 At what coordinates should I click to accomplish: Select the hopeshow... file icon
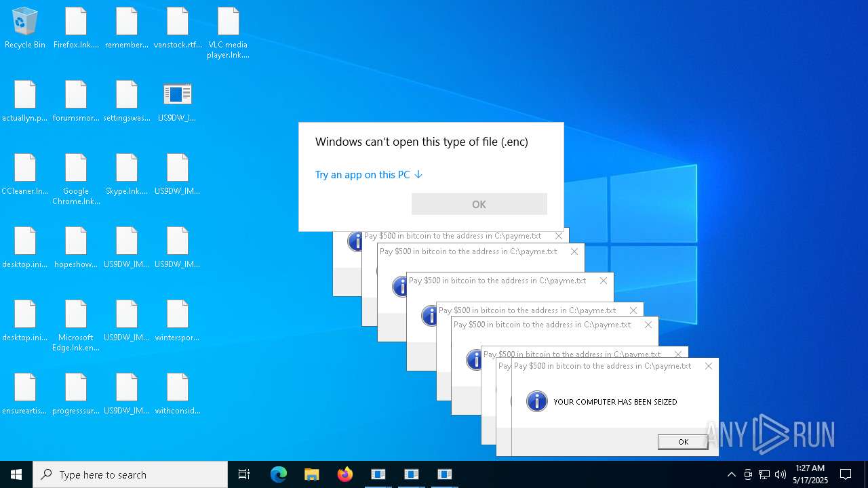coord(76,248)
